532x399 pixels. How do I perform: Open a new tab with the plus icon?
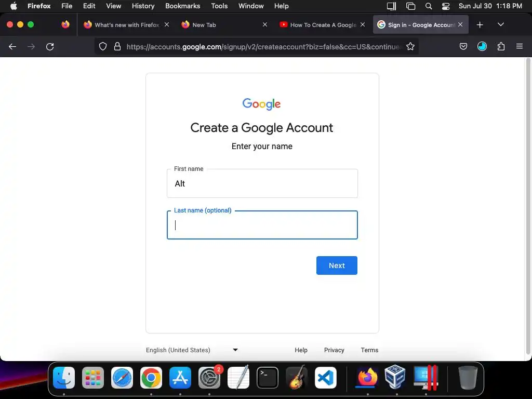[480, 25]
